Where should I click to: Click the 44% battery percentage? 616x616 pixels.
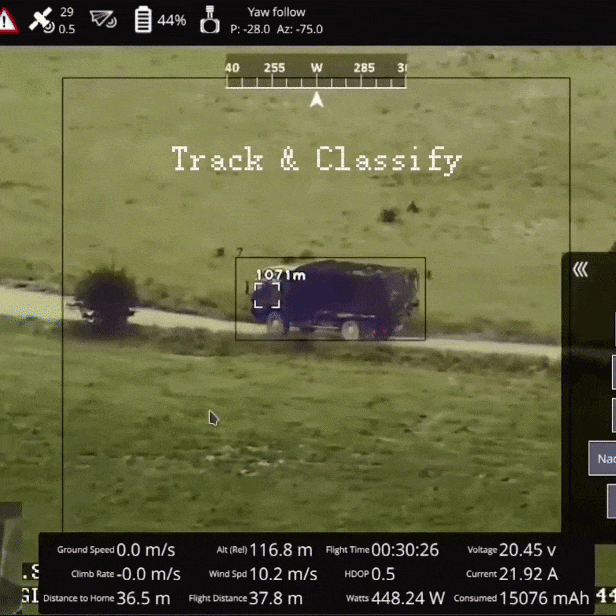pos(172,20)
